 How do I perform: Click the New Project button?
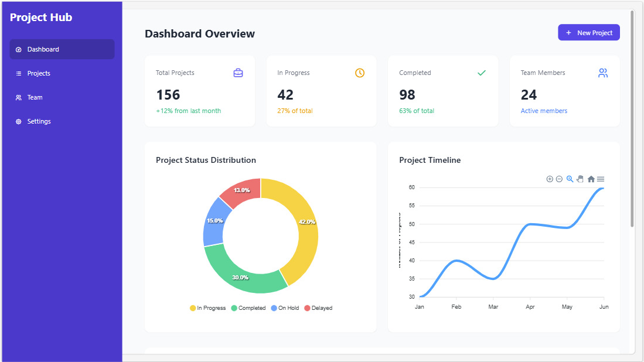click(588, 33)
